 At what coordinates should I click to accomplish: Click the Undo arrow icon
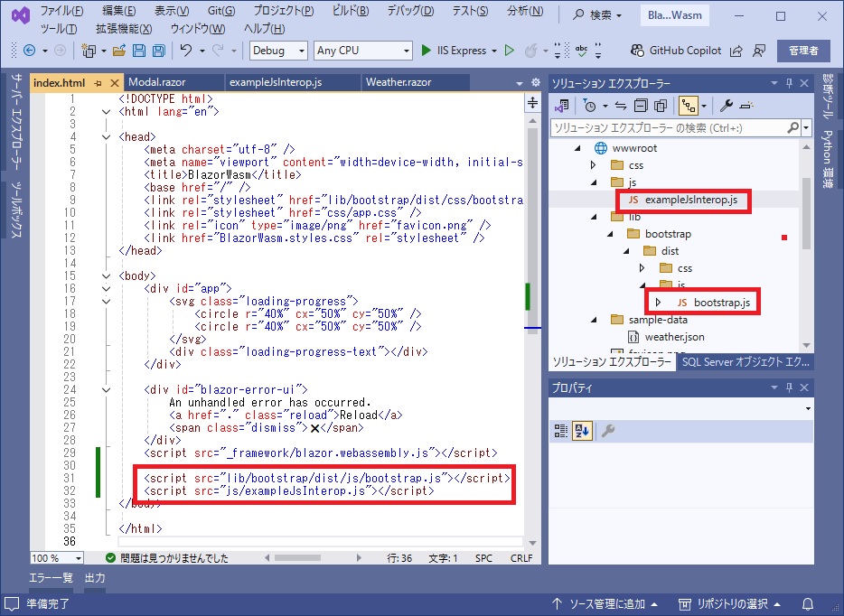coord(186,51)
